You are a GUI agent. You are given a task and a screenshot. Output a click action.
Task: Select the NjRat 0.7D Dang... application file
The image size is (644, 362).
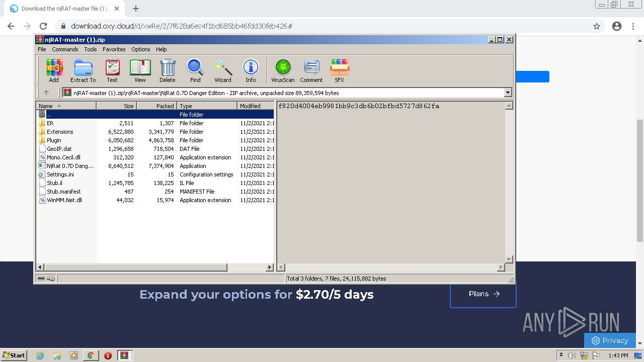[155, 166]
